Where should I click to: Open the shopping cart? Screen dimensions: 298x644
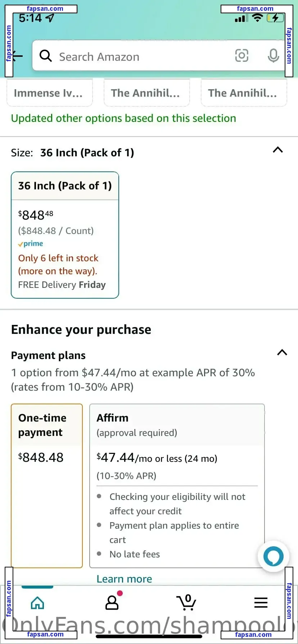pyautogui.click(x=186, y=603)
